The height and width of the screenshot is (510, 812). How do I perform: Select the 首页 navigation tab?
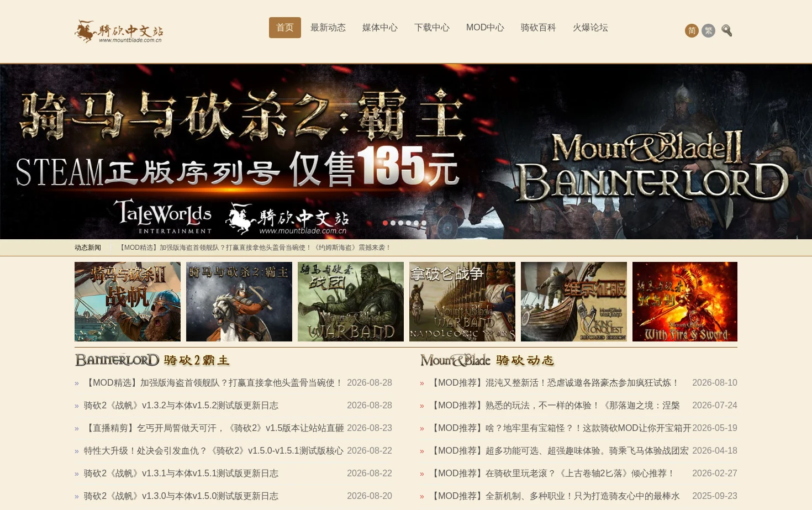(285, 28)
